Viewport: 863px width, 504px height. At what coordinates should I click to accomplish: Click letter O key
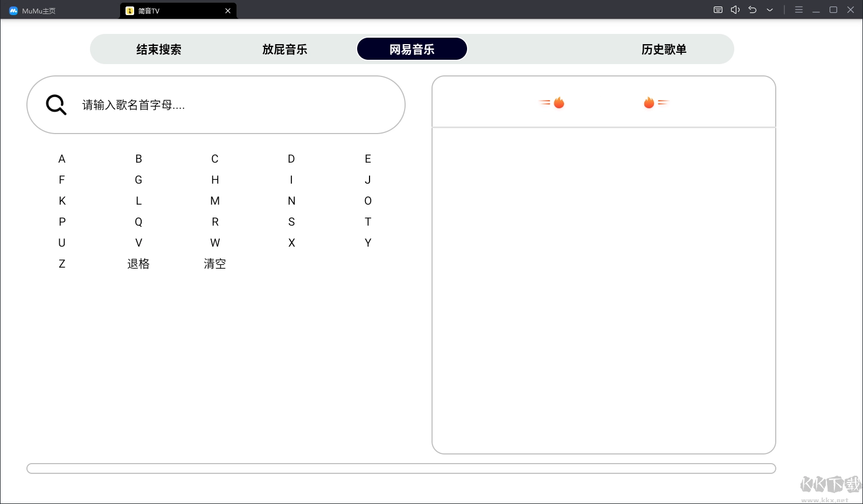(368, 201)
